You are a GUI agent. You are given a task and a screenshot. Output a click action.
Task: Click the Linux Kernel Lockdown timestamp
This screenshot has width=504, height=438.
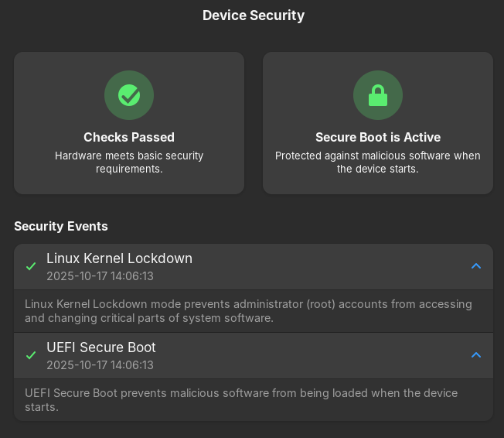100,276
